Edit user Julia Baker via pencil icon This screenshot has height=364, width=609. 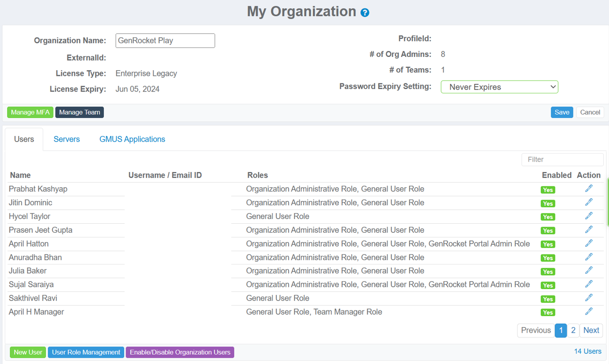click(589, 271)
